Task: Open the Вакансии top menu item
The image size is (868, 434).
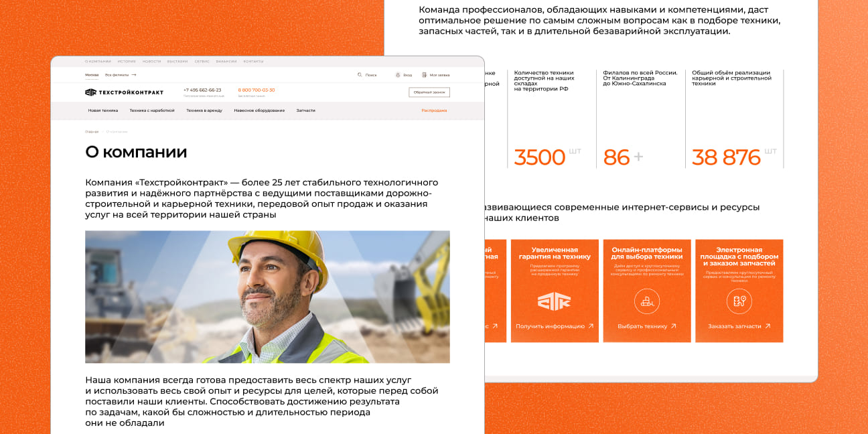Action: point(226,61)
